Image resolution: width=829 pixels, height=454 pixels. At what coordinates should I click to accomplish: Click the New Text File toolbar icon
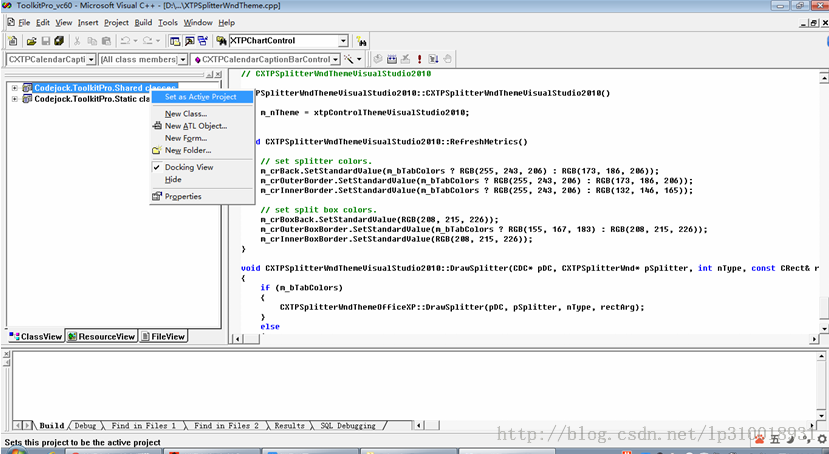click(x=13, y=41)
